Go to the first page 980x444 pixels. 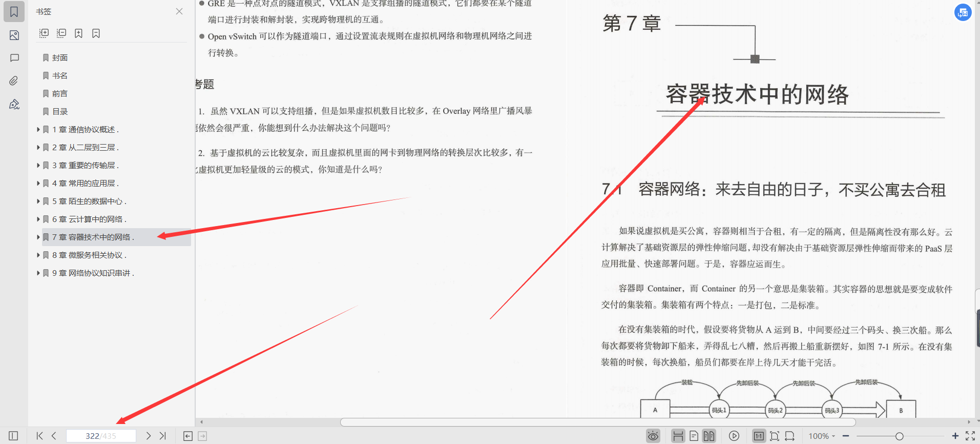[39, 436]
